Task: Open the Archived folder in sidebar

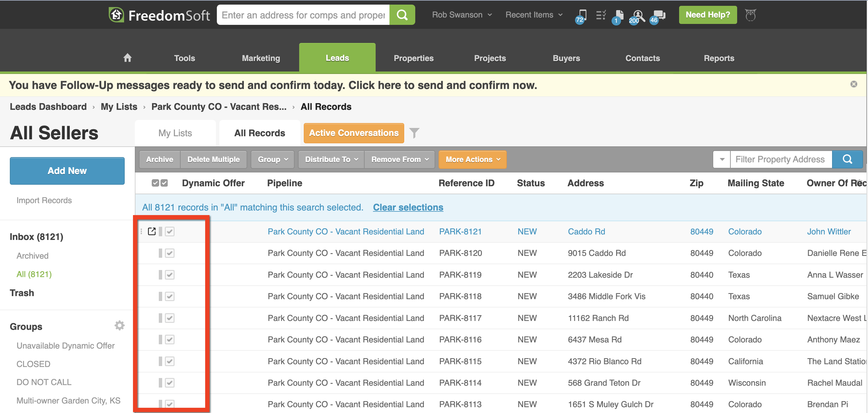Action: tap(32, 256)
